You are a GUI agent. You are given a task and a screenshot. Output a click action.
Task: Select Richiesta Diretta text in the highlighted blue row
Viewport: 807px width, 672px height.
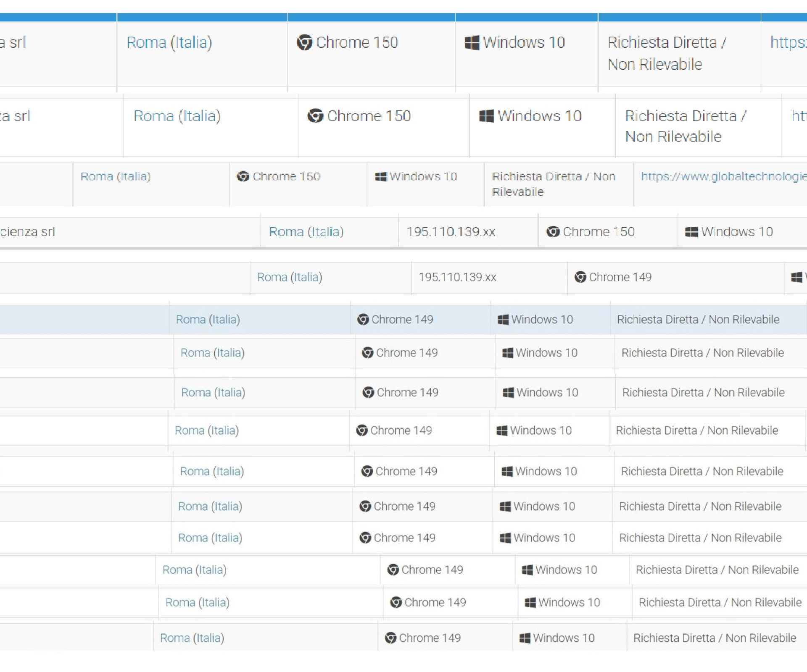click(x=658, y=320)
